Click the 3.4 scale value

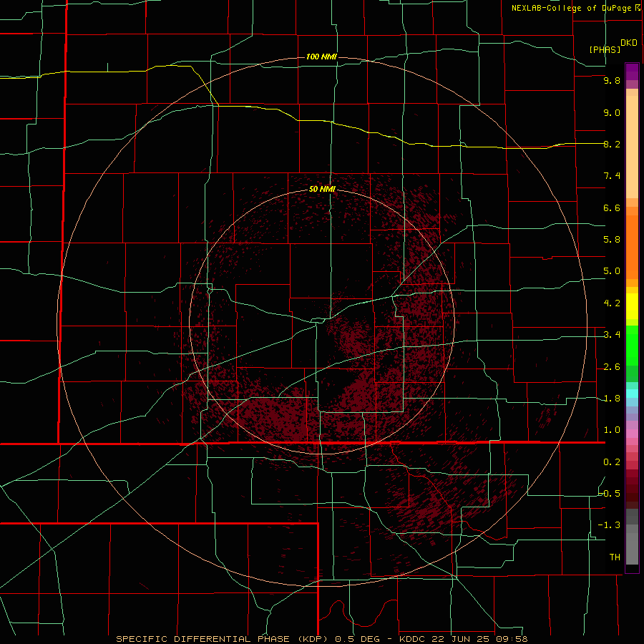[612, 335]
